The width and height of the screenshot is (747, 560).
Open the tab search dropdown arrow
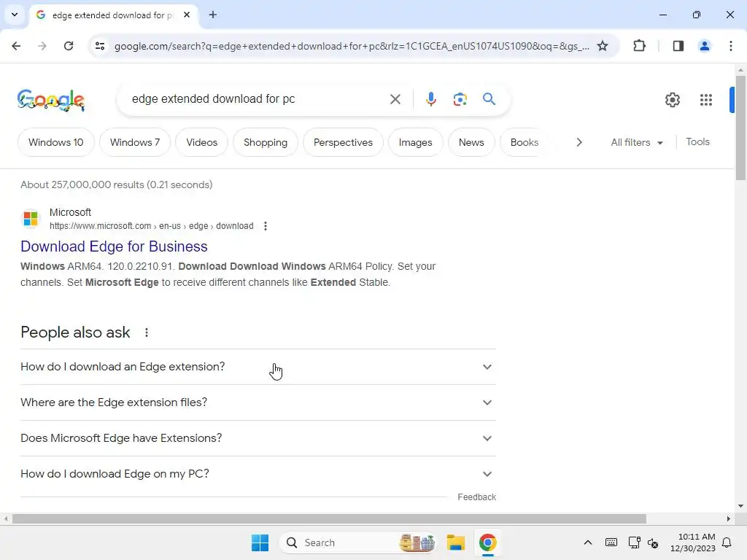tap(15, 15)
